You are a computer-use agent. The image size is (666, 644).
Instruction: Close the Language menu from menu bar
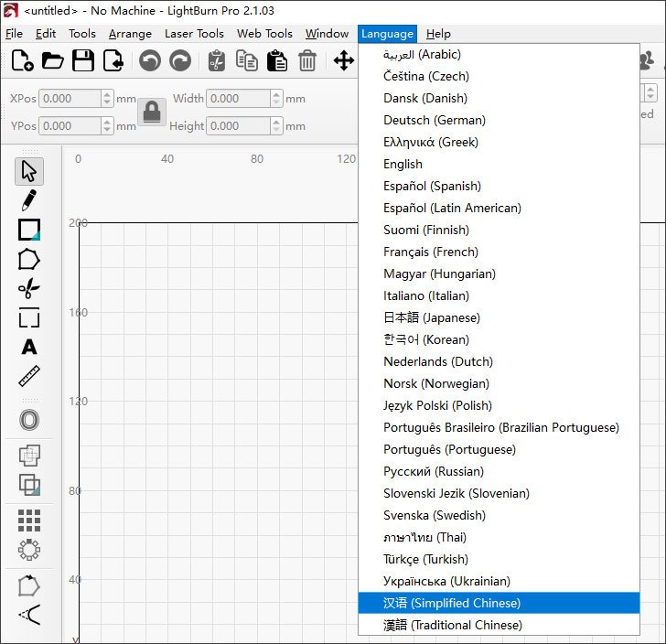(x=387, y=34)
